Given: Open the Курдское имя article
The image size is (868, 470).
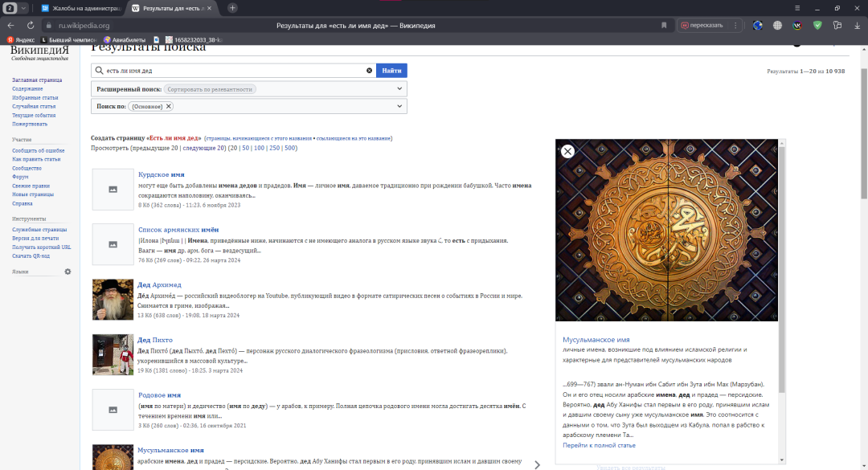Looking at the screenshot, I should point(161,174).
